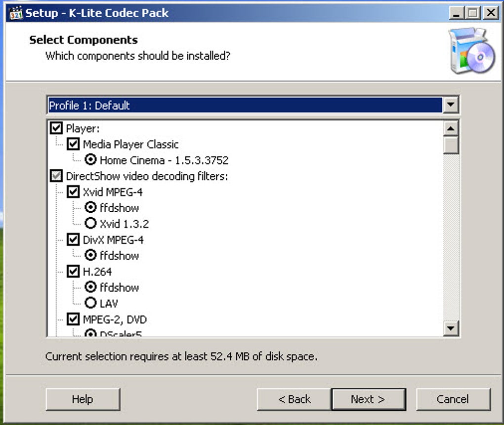Click the K-Lite setup title bar icon

pyautogui.click(x=16, y=13)
